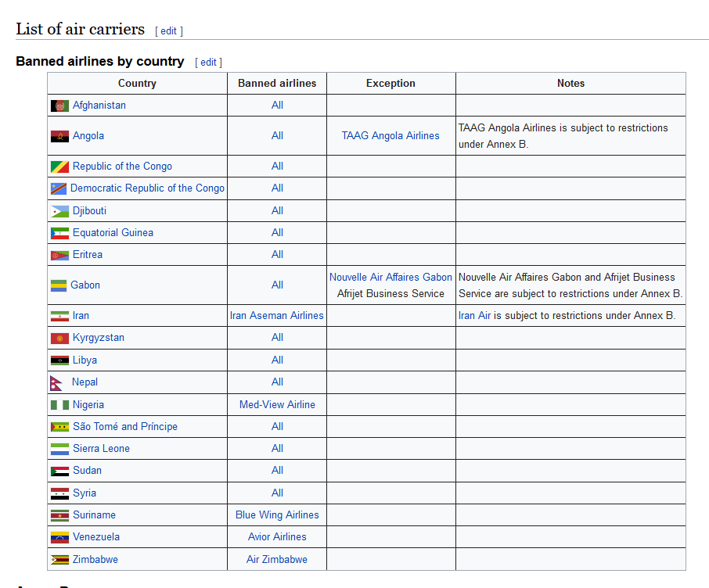Click the São Tomé and Príncipe flag
Image resolution: width=709 pixels, height=588 pixels.
coord(59,427)
